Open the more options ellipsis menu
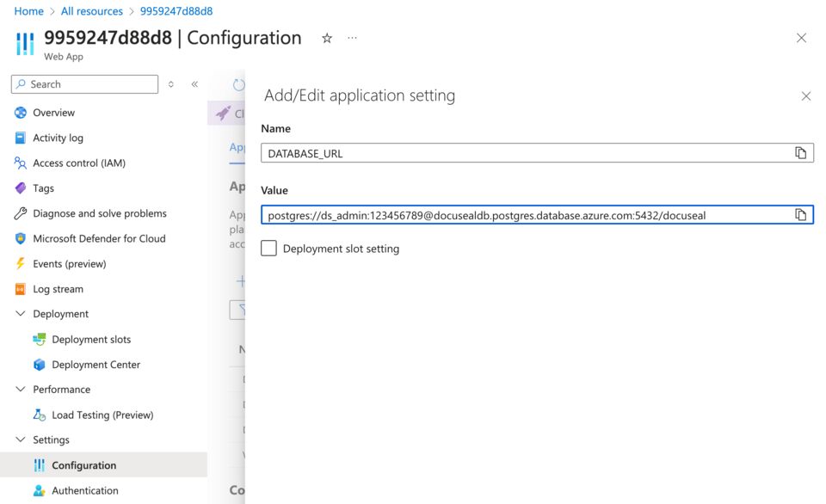Image resolution: width=826 pixels, height=504 pixels. tap(352, 38)
